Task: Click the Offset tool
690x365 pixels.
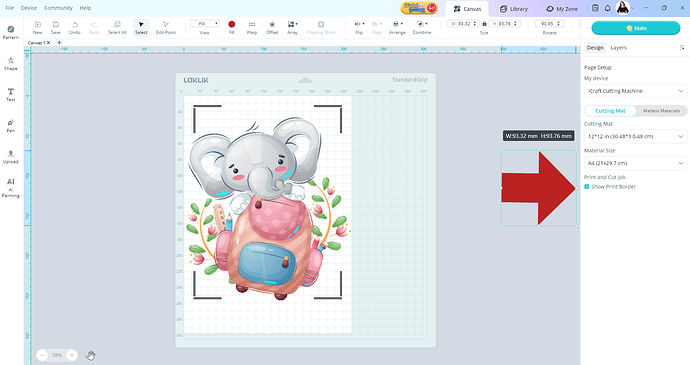Action: click(272, 27)
